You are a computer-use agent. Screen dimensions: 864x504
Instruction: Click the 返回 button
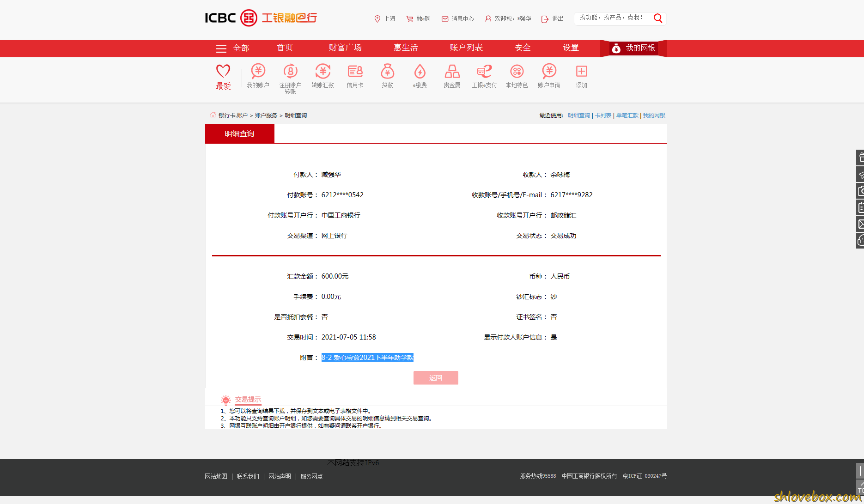pos(436,378)
